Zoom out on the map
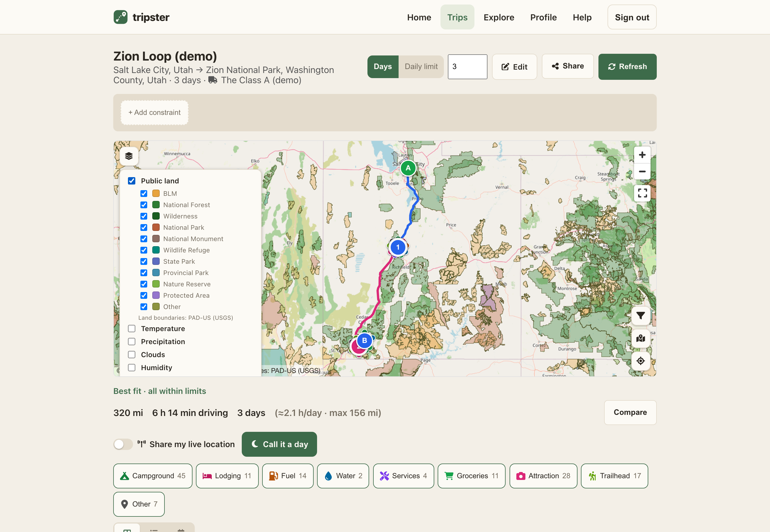 pyautogui.click(x=642, y=172)
